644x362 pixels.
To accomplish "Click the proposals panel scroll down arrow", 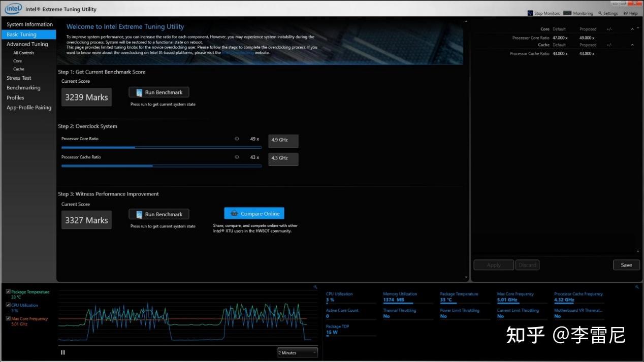I will tap(638, 251).
